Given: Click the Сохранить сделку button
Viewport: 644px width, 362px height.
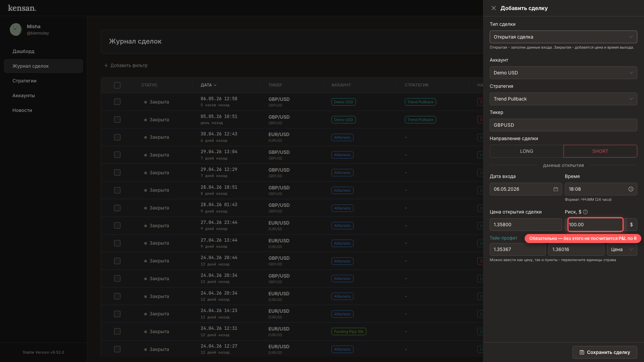Looking at the screenshot, I should (605, 352).
